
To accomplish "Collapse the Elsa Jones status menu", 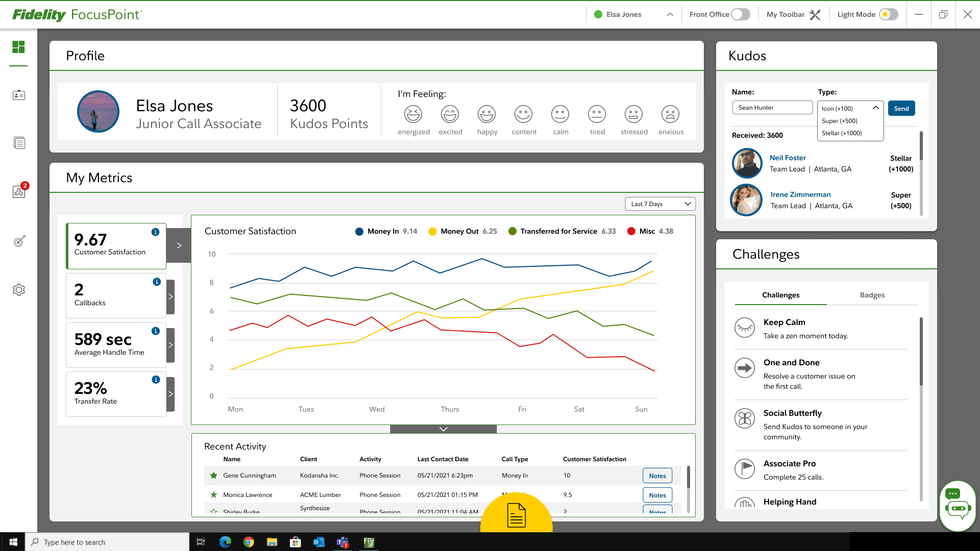I will tap(670, 14).
